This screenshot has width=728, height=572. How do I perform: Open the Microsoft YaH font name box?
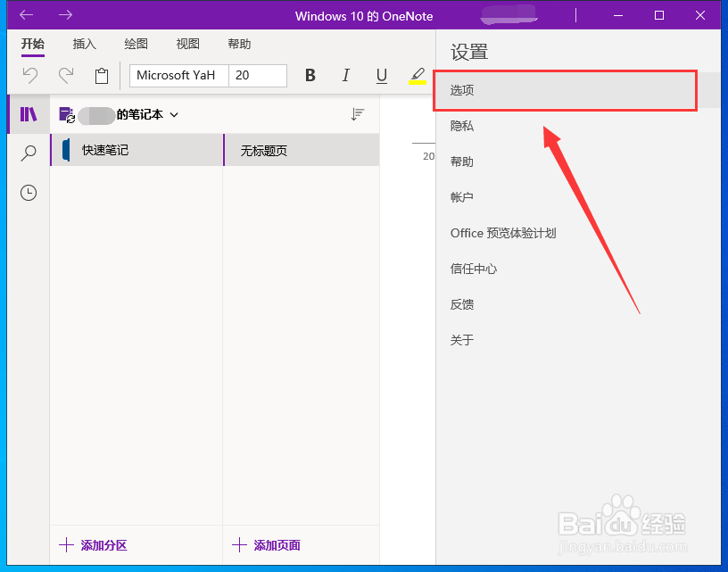click(179, 76)
